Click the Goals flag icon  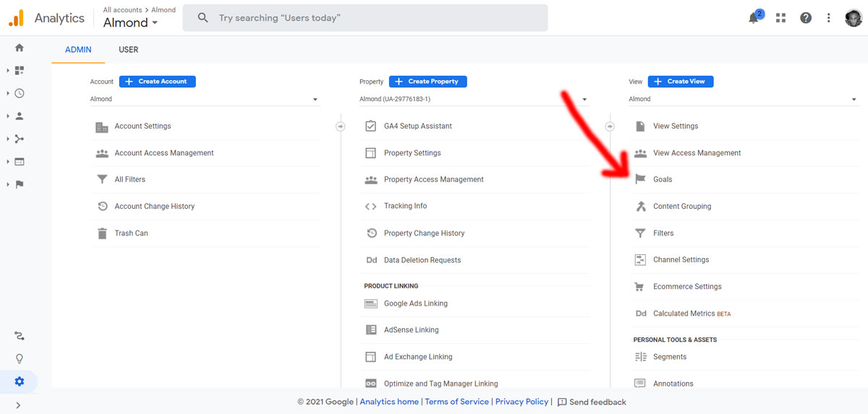pos(640,179)
